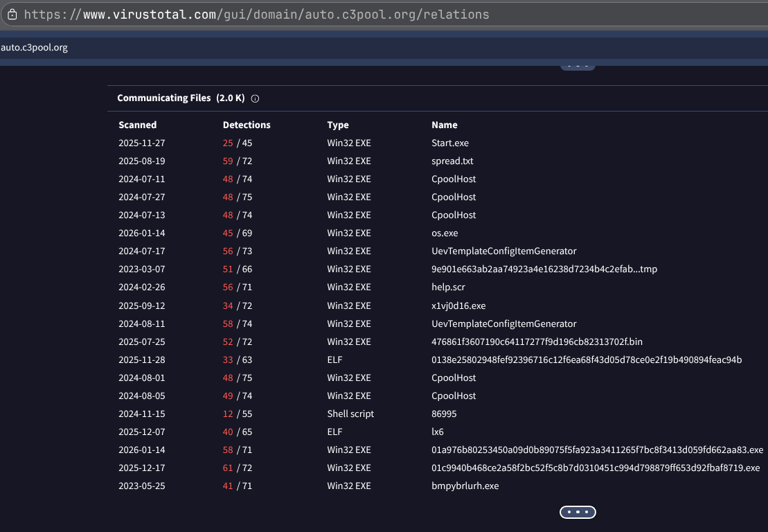Click the 45 / 69 detection ratio

(238, 233)
